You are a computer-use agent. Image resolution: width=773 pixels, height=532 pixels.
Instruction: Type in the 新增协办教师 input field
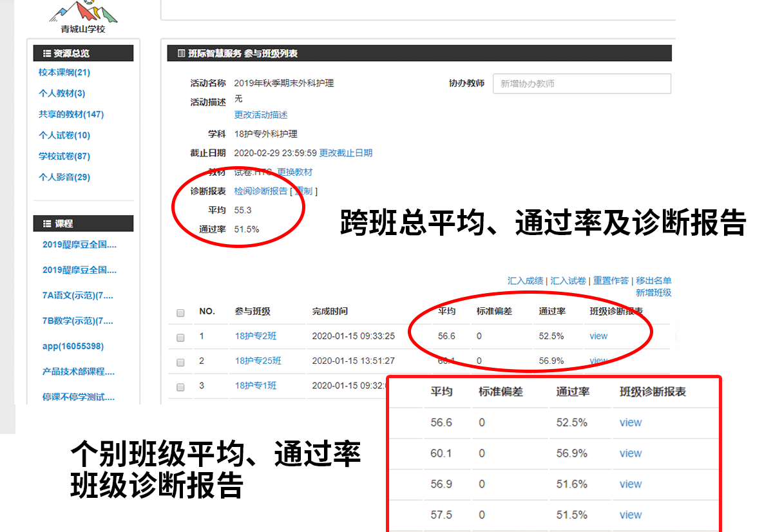581,84
